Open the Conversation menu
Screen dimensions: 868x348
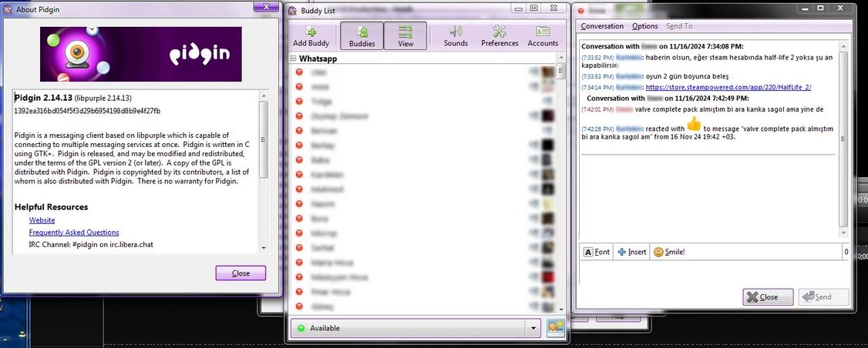602,26
